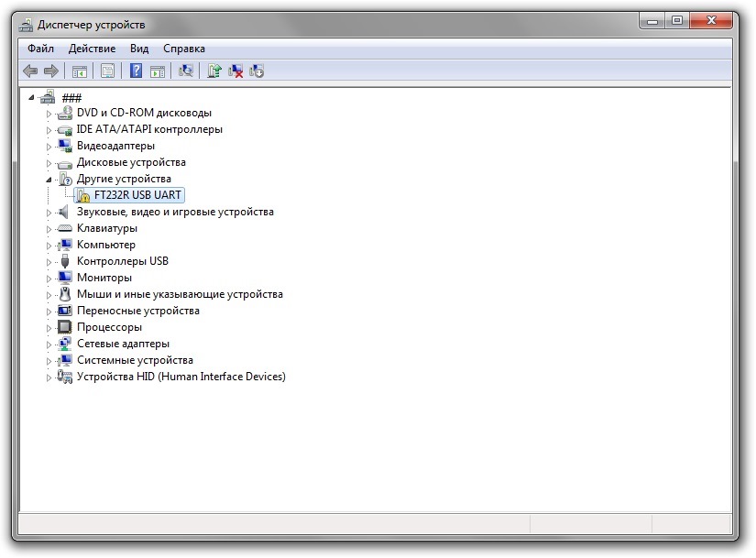Click the Back arrow toolbar icon
The width and height of the screenshot is (756, 558).
(x=30, y=71)
